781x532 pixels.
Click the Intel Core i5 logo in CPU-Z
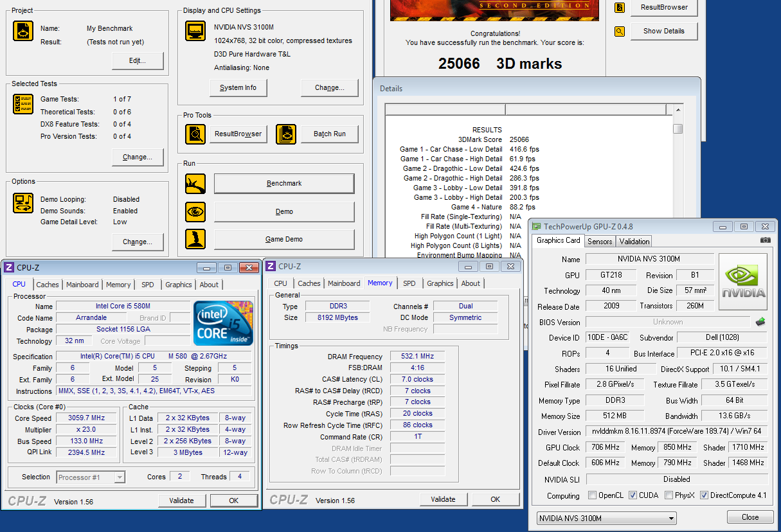coord(224,323)
